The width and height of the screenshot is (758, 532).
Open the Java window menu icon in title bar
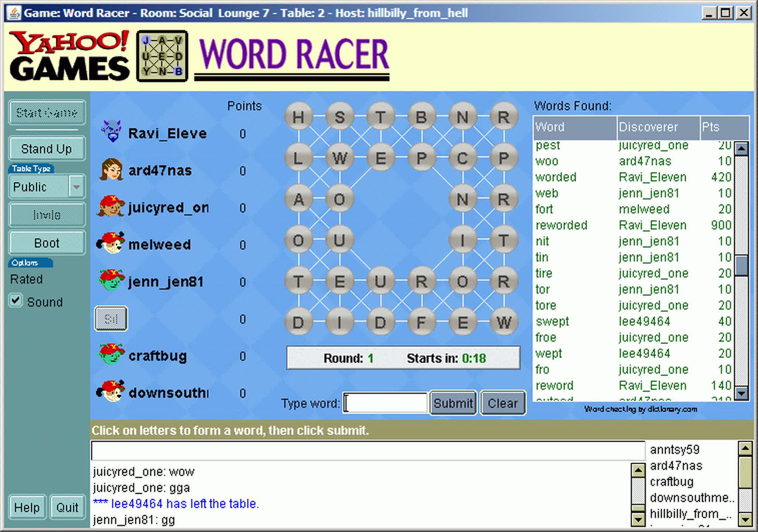click(x=14, y=13)
